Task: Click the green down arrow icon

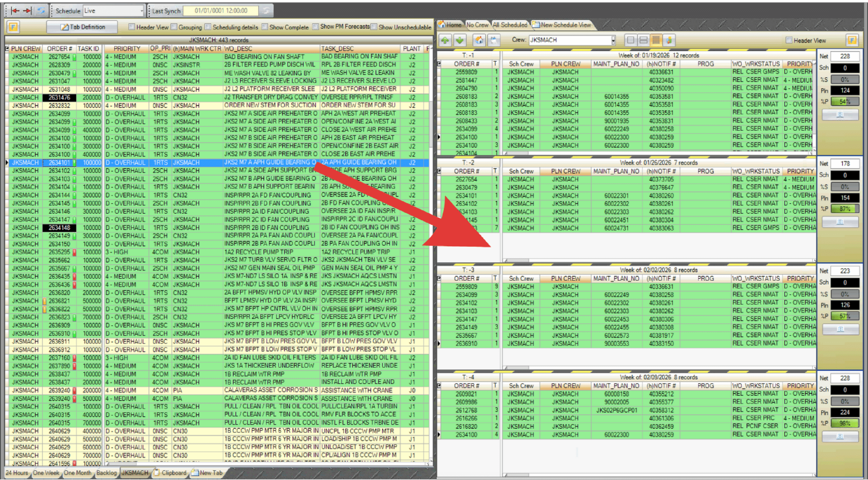Action: (x=459, y=40)
